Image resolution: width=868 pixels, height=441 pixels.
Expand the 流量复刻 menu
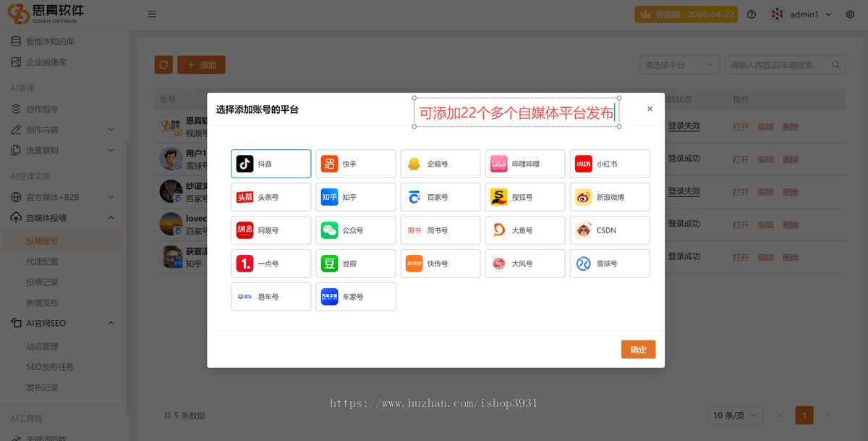pyautogui.click(x=64, y=150)
